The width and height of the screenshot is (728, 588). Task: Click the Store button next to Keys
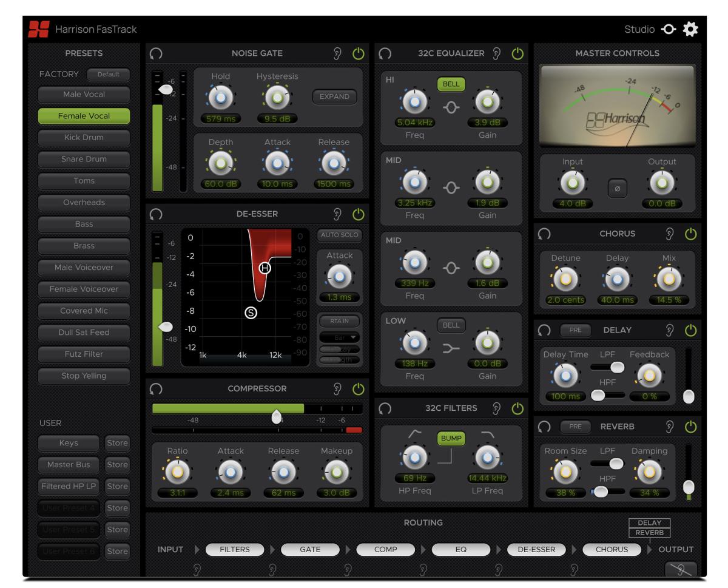(117, 443)
